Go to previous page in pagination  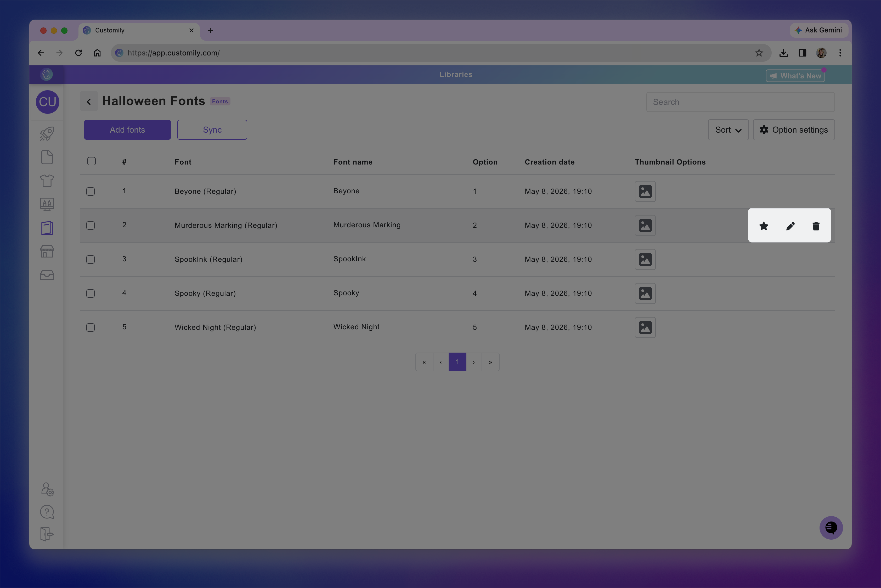pyautogui.click(x=441, y=362)
